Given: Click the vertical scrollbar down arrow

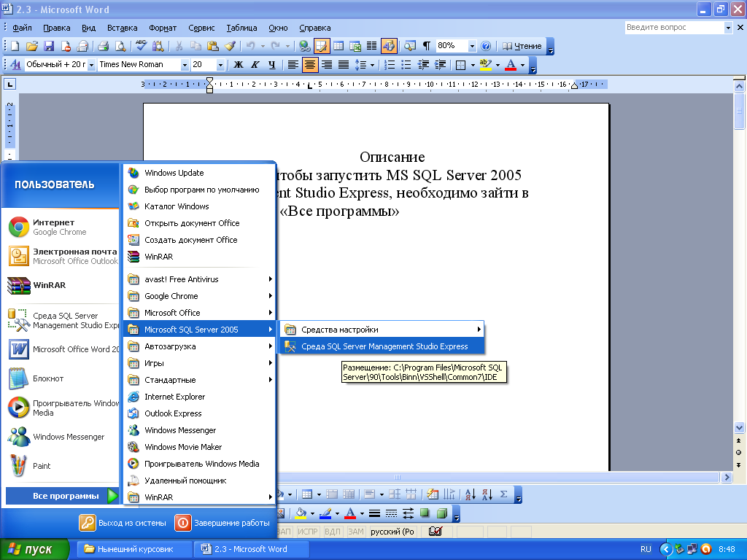Looking at the screenshot, I should 739,427.
